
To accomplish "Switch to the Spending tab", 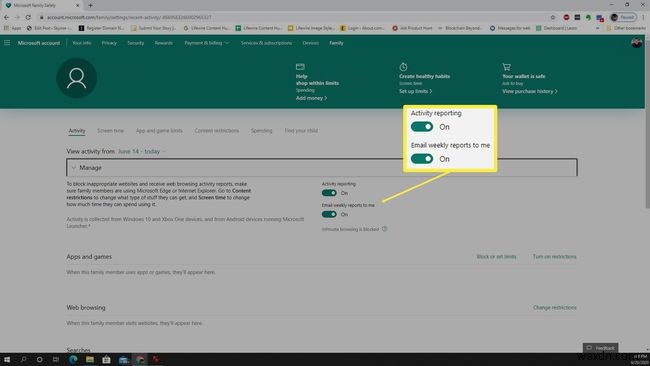I will pyautogui.click(x=262, y=131).
